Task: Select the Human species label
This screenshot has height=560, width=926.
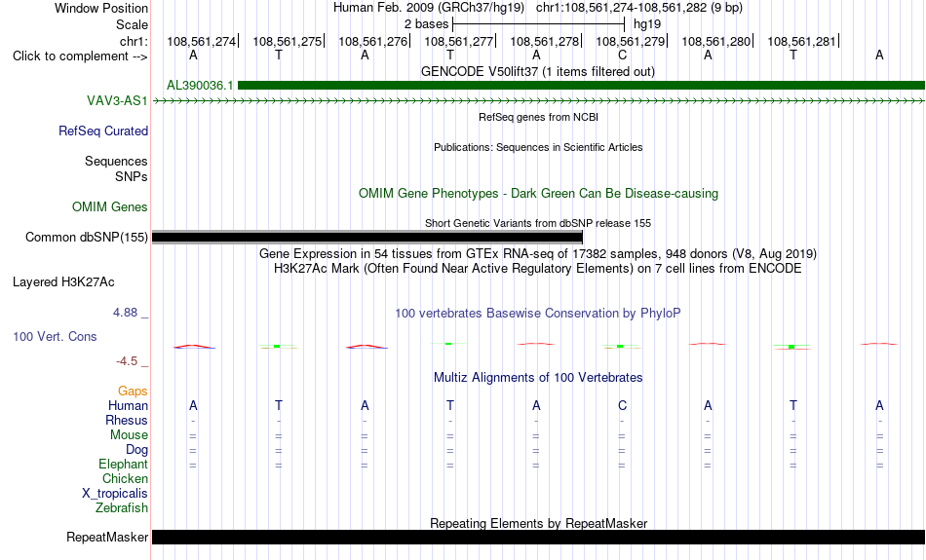Action: (128, 405)
